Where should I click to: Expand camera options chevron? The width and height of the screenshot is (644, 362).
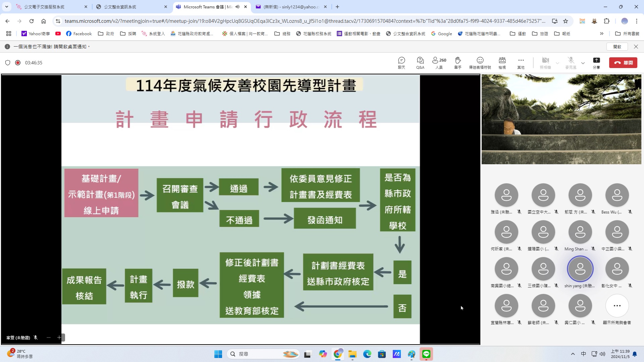[x=557, y=63]
